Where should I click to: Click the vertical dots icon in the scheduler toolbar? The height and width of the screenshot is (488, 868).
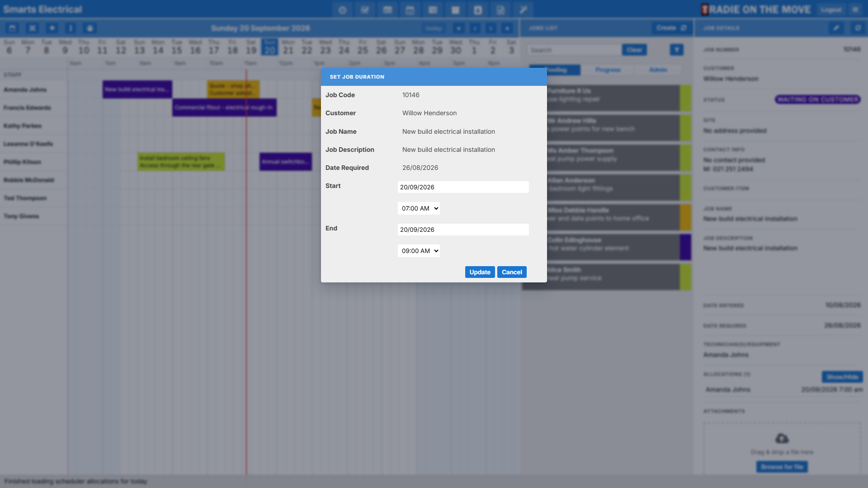pyautogui.click(x=71, y=28)
